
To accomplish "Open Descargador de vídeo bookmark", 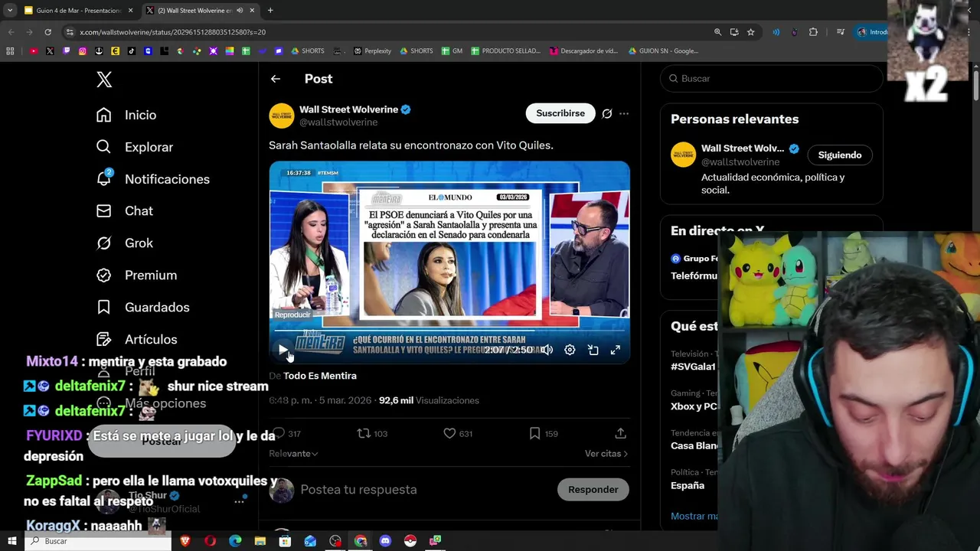I will [x=583, y=51].
